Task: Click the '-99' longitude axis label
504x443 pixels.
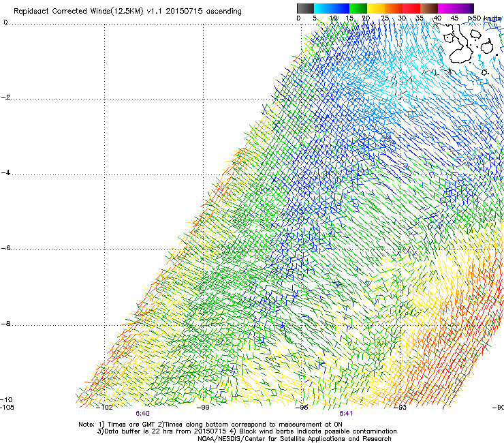Action: [203, 408]
